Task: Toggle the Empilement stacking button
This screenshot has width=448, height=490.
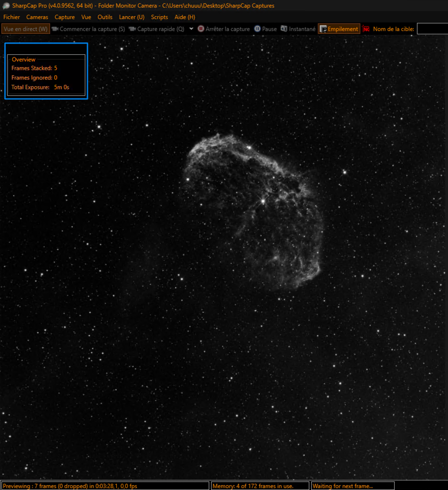Action: pyautogui.click(x=339, y=29)
